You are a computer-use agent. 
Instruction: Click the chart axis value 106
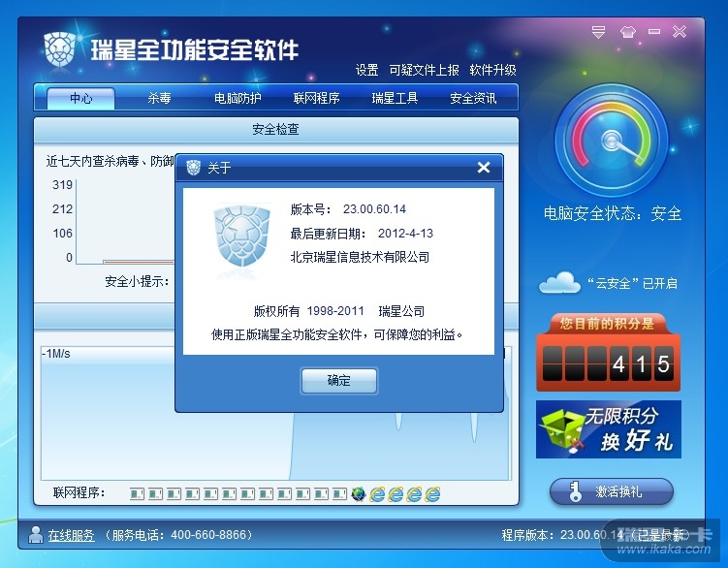tap(62, 234)
